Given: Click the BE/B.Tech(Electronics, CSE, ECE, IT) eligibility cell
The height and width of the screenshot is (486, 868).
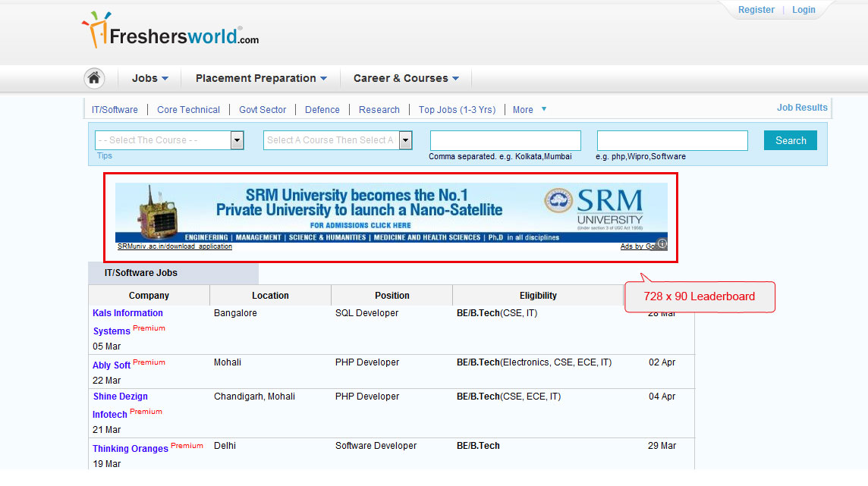Looking at the screenshot, I should click(534, 362).
